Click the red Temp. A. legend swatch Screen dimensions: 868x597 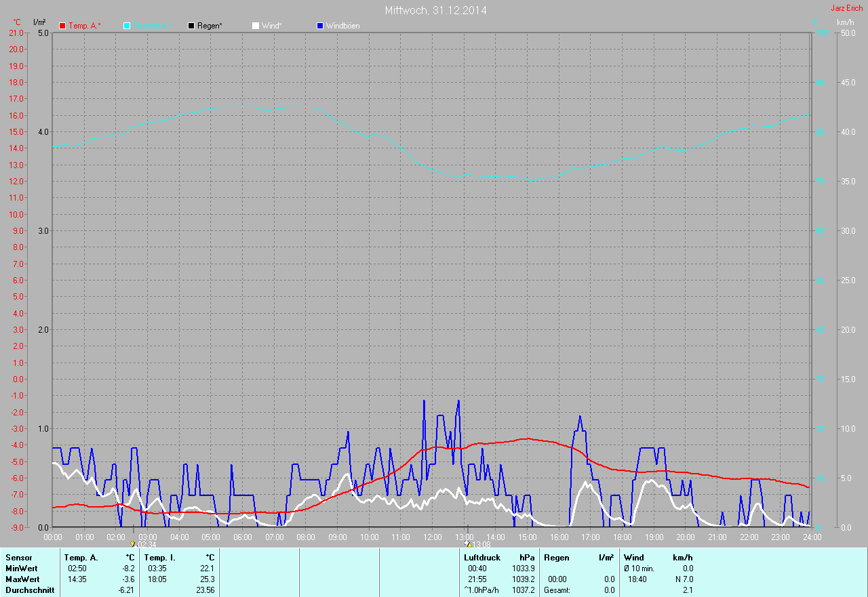(62, 26)
